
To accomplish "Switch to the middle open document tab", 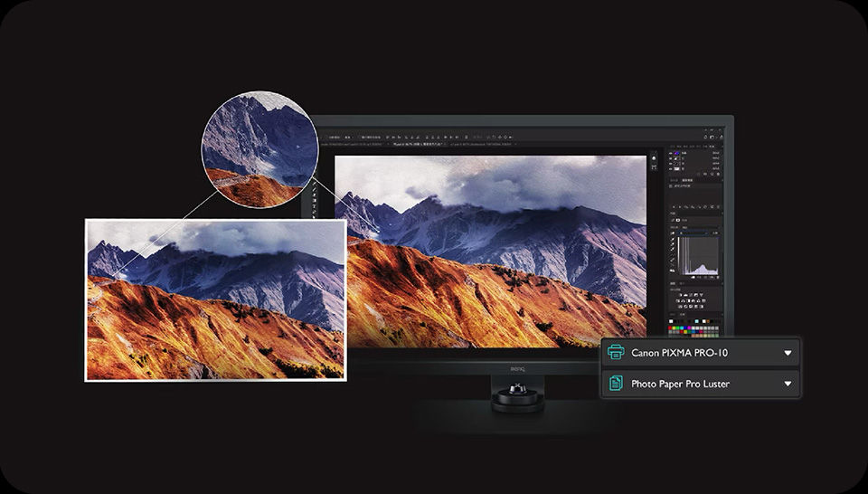I will (x=419, y=143).
